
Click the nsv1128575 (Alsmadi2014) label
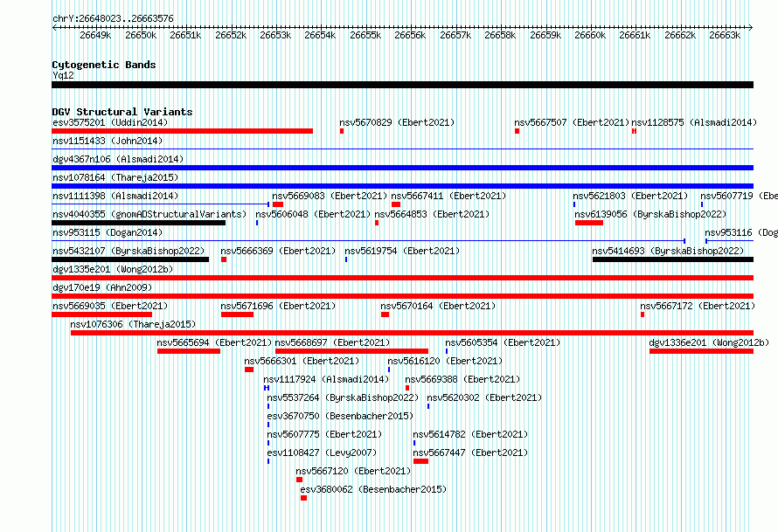pos(694,122)
